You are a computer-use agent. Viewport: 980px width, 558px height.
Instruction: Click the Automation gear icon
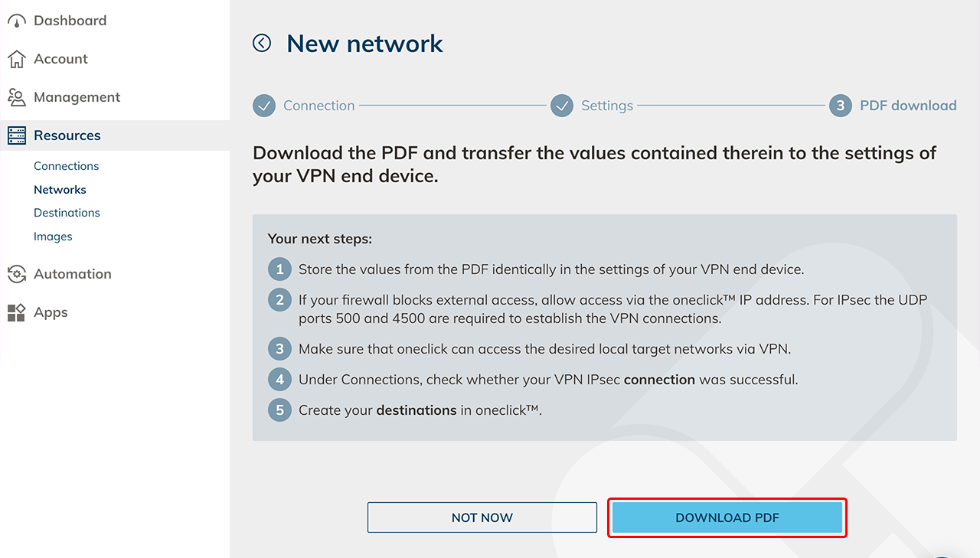point(16,274)
